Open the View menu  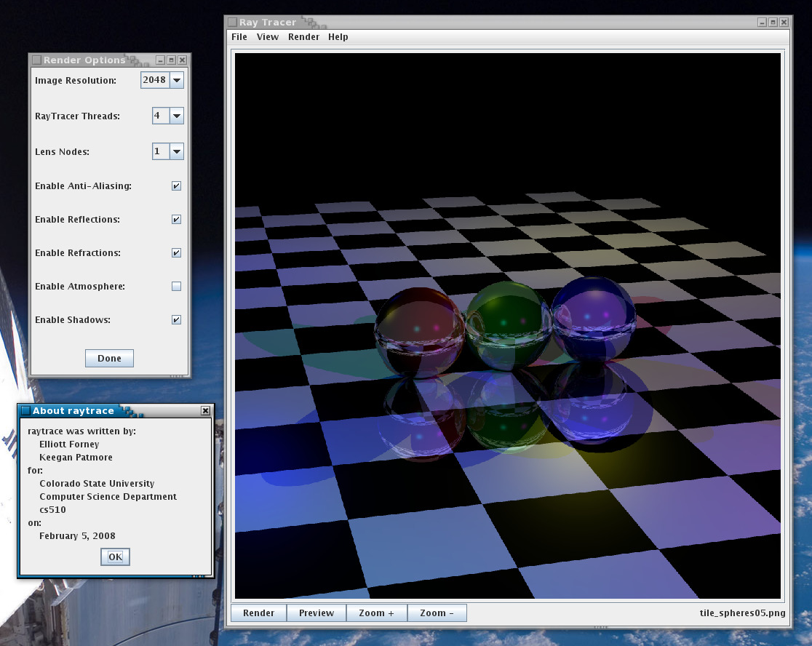click(268, 37)
